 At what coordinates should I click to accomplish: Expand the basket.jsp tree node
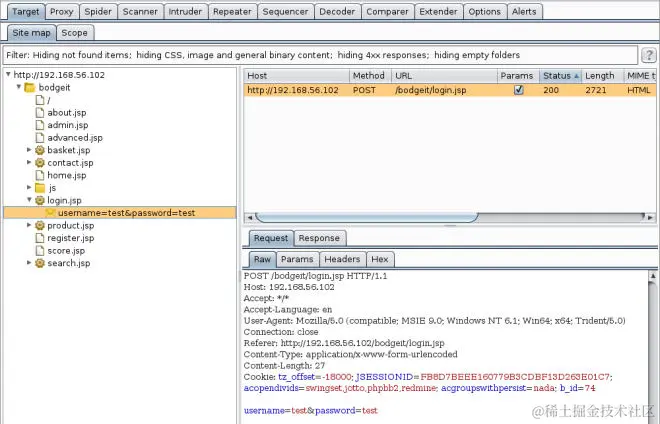(29, 149)
